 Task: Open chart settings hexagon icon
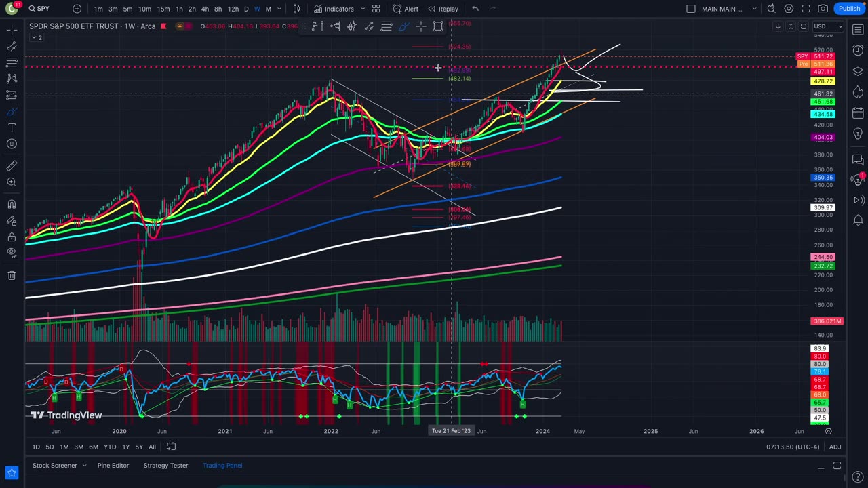[x=789, y=9]
